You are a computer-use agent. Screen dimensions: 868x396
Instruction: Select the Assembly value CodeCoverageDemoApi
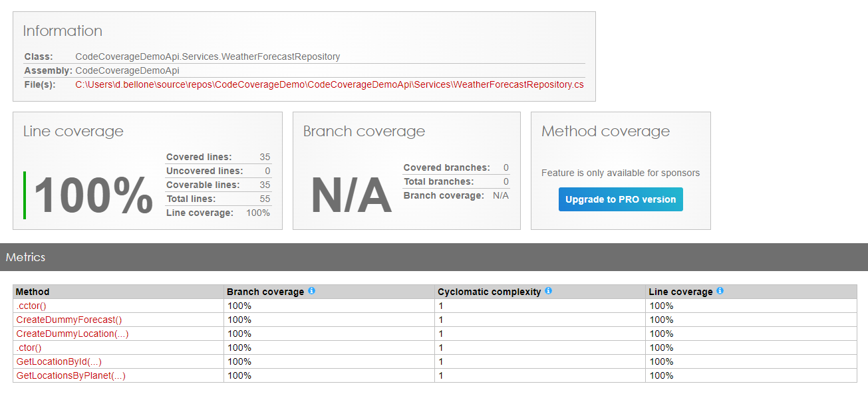[127, 70]
